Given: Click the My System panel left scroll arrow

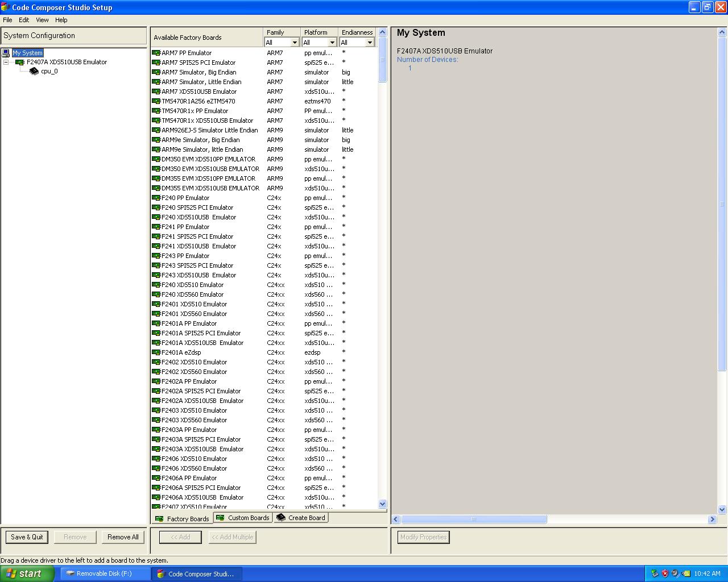Looking at the screenshot, I should (396, 519).
